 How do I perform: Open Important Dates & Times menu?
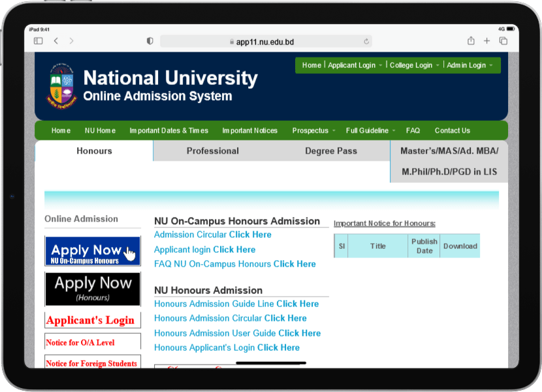[168, 131]
